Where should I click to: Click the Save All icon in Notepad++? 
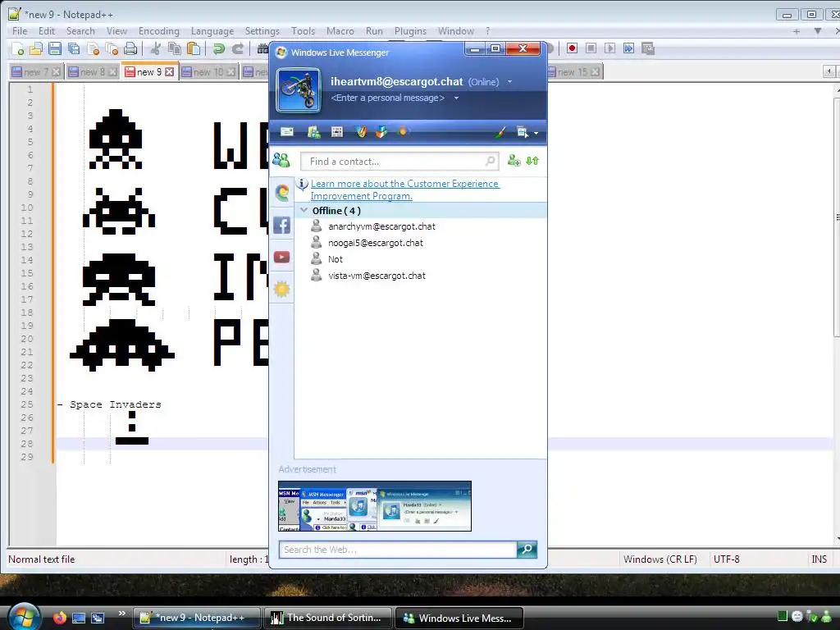(x=74, y=49)
